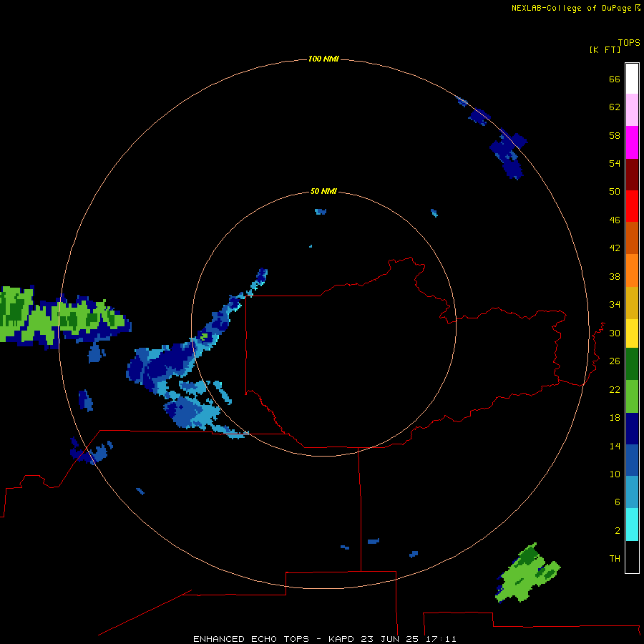
Task: Click the legend value 2
Action: tap(618, 531)
